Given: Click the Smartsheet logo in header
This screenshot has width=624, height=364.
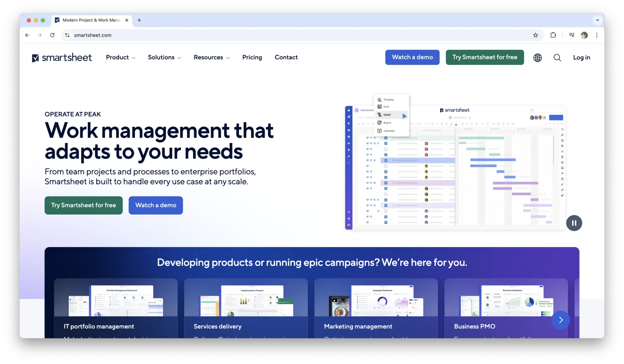Looking at the screenshot, I should pyautogui.click(x=62, y=58).
